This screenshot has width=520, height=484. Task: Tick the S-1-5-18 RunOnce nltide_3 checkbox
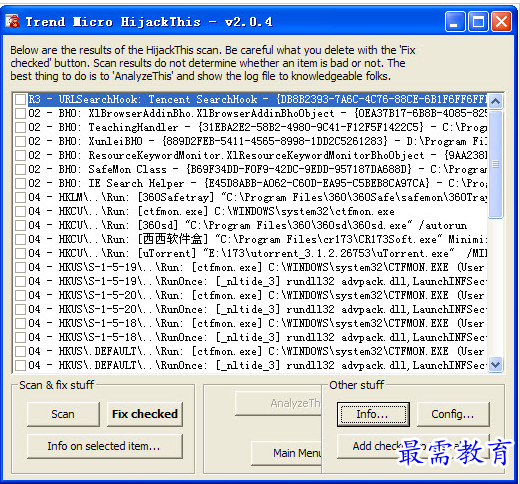[x=21, y=337]
